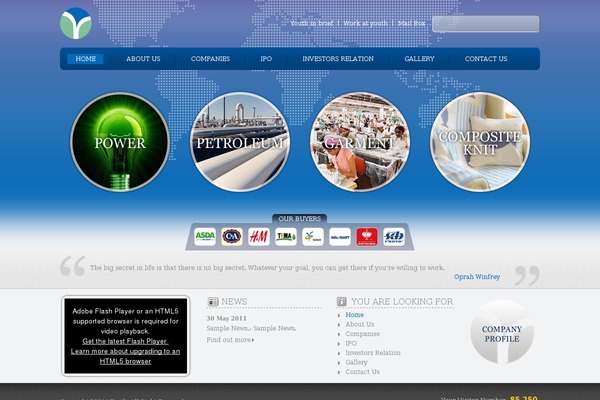
Task: Click the green and blue Y site logo
Action: point(76,23)
